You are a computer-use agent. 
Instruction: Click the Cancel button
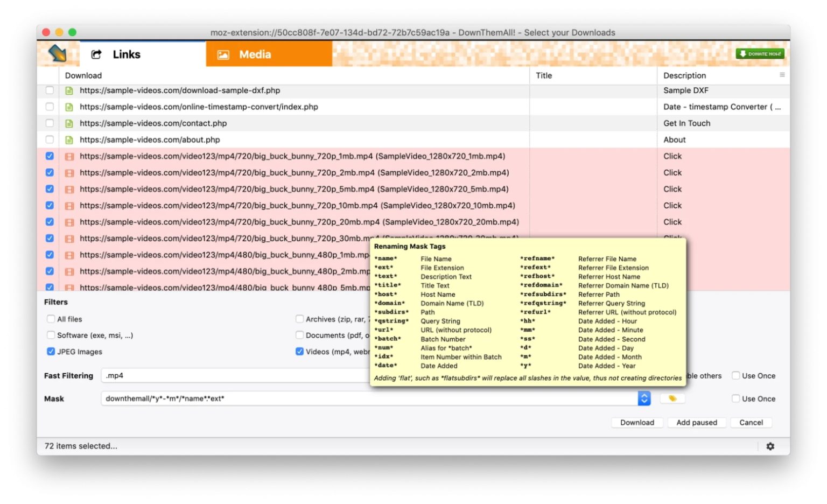(752, 422)
